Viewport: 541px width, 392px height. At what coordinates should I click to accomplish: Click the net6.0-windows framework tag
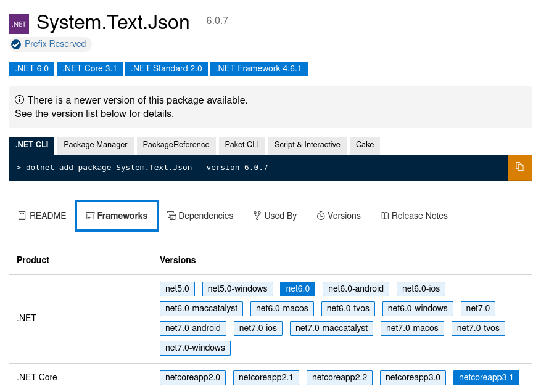click(418, 309)
